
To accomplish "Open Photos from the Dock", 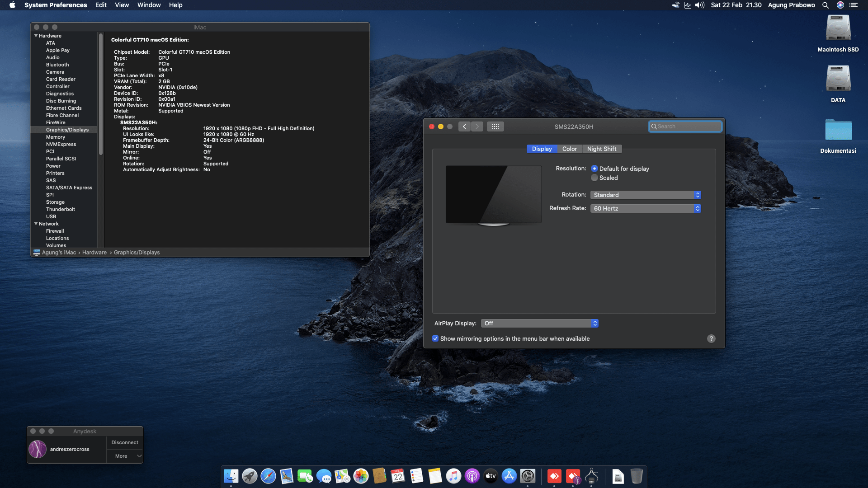I will [x=361, y=476].
